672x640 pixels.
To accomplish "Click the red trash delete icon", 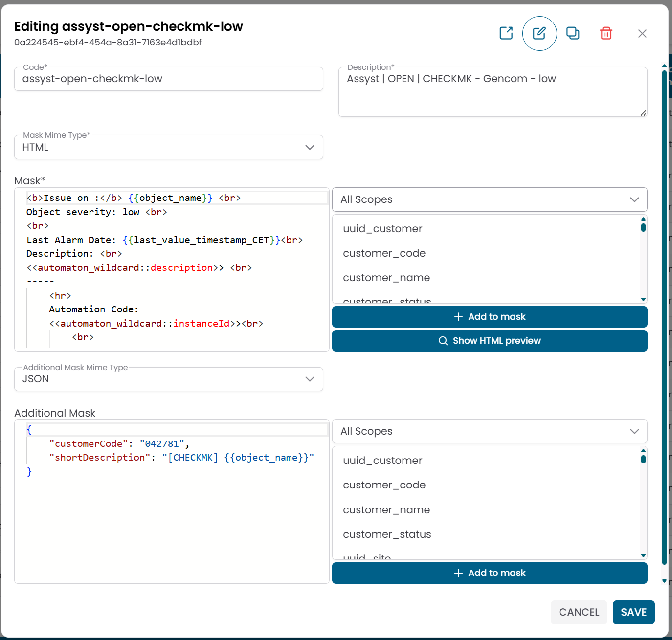I will coord(606,33).
